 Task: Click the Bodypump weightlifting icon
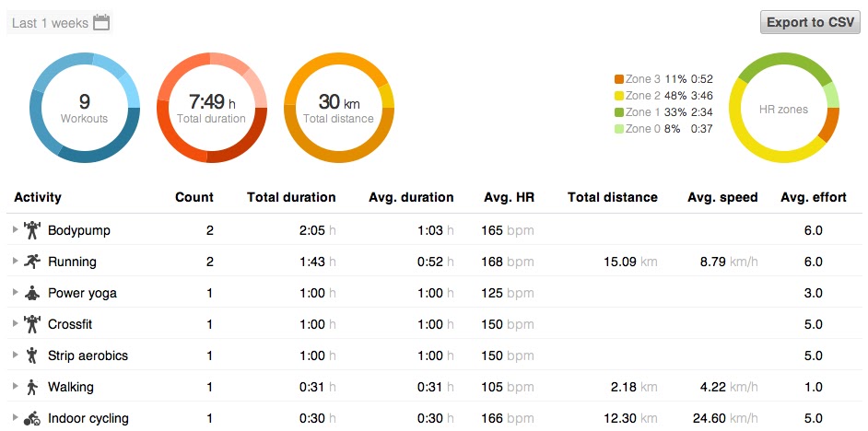pos(32,230)
